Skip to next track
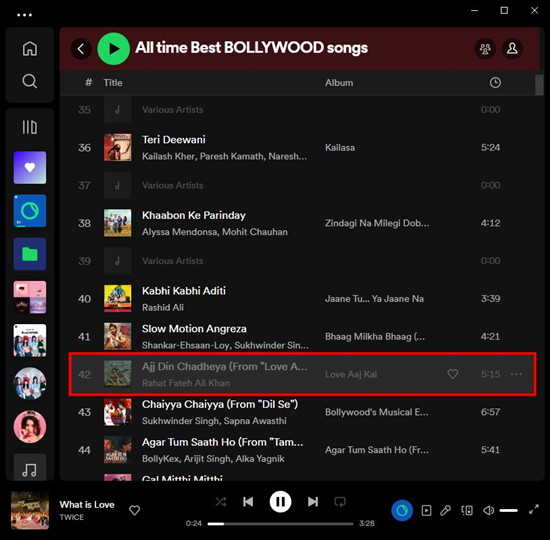This screenshot has width=550, height=540. pyautogui.click(x=313, y=502)
